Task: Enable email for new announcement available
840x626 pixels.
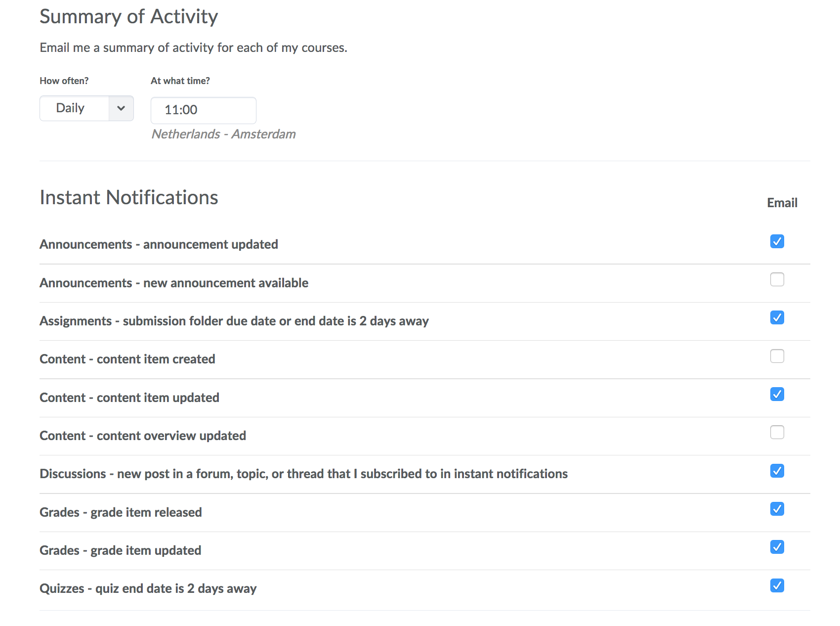Action: pos(777,279)
